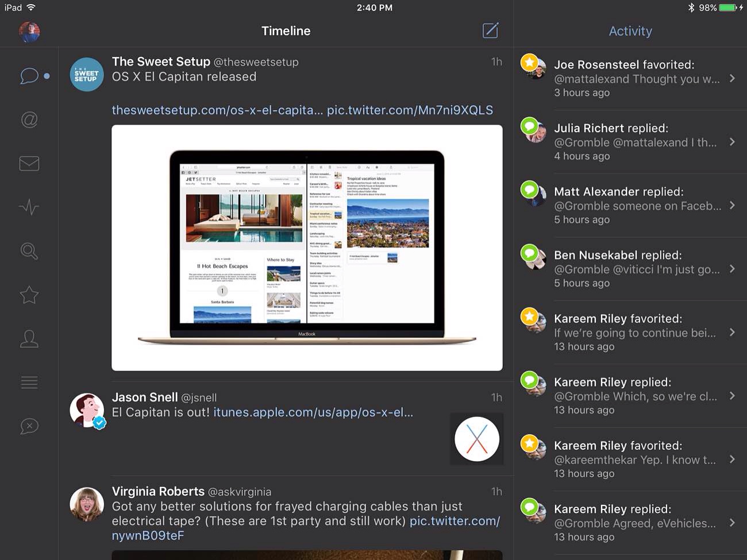Open Direct Messages envelope icon
The width and height of the screenshot is (747, 560).
pyautogui.click(x=29, y=164)
